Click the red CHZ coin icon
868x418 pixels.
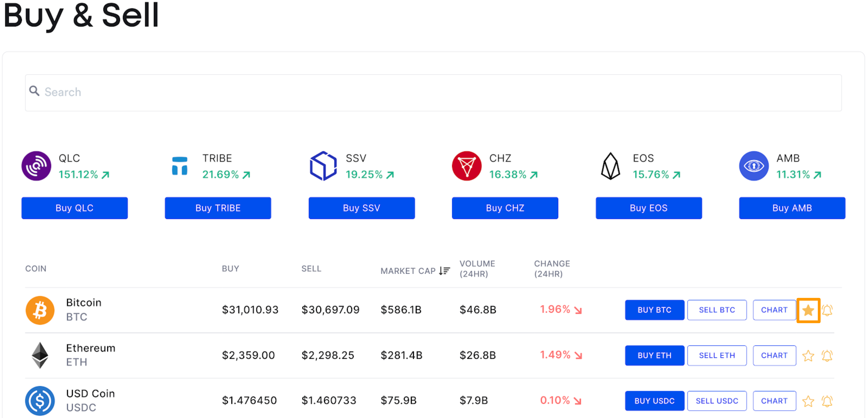coord(466,166)
